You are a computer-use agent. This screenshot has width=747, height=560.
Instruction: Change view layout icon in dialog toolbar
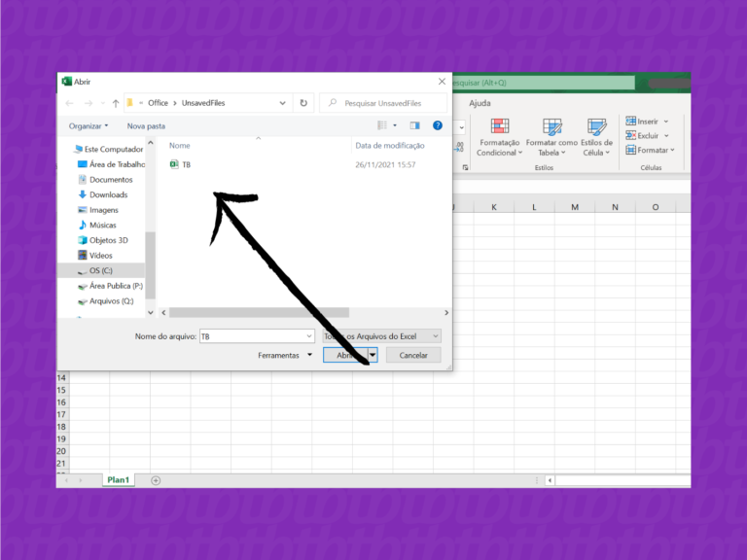382,125
